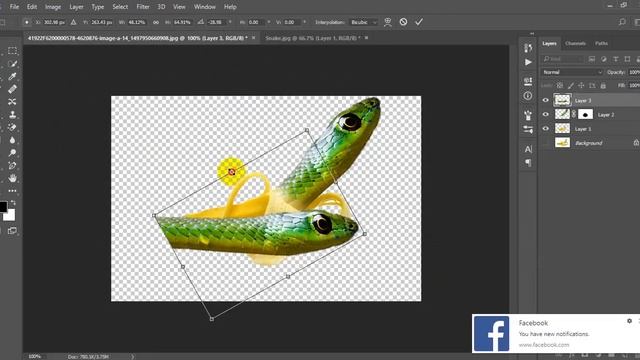This screenshot has width=640, height=360.
Task: Click the foreground black color swatch
Action: click(x=3, y=207)
